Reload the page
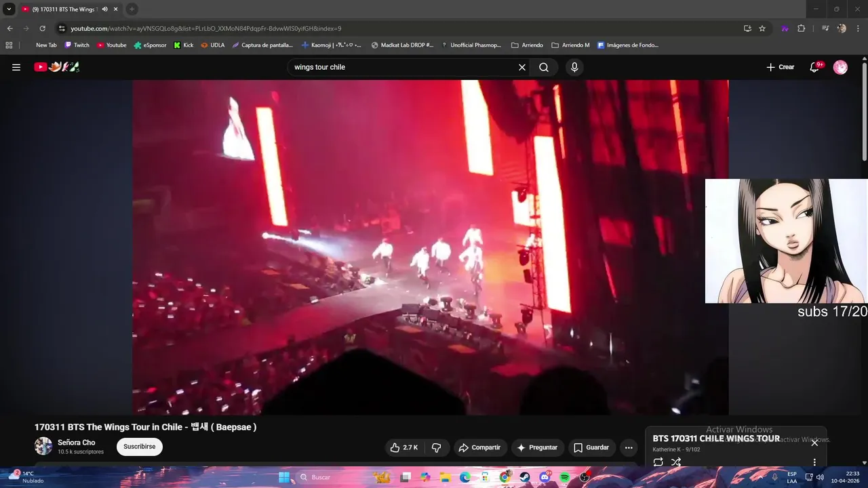 click(42, 28)
